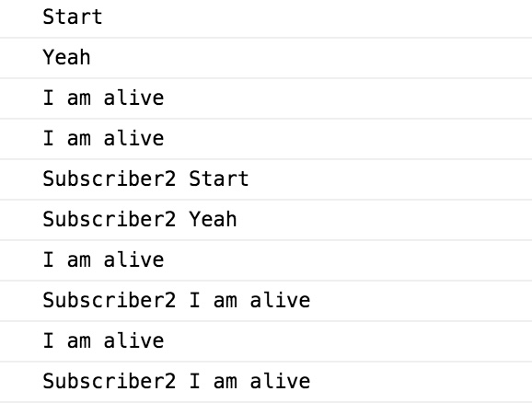This screenshot has height=403, width=532.
Task: Click the 'Subscriber2 Yeah' log entry
Action: click(x=266, y=220)
